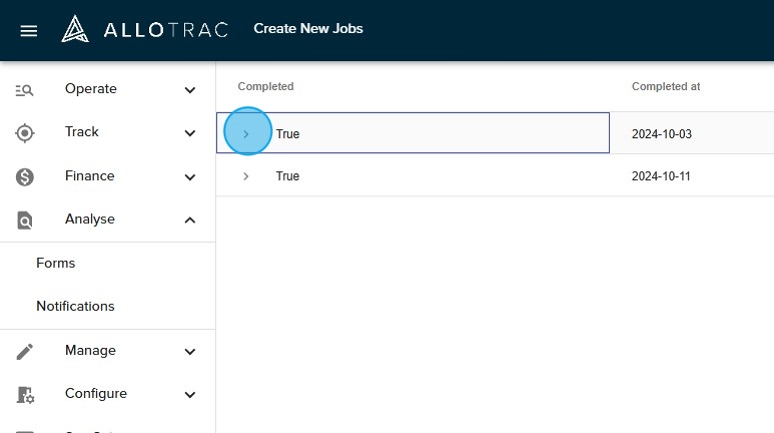Click the Finance dollar icon

(x=25, y=177)
